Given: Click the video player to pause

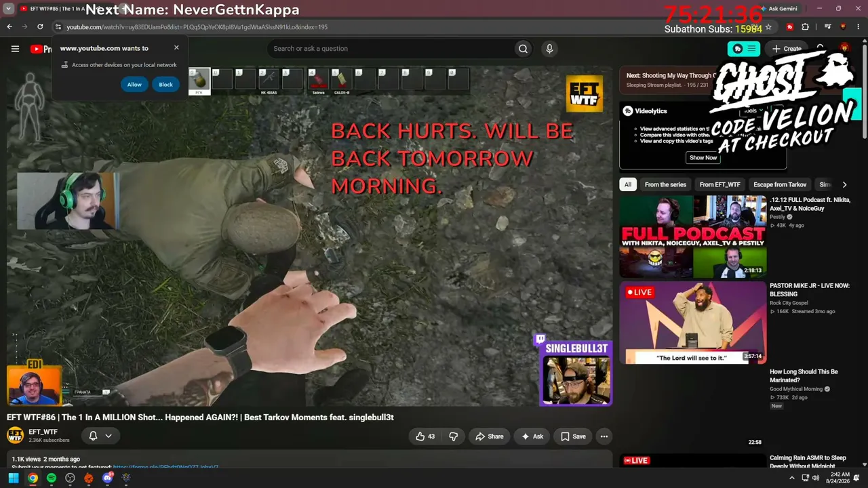Looking at the screenshot, I should [x=309, y=236].
